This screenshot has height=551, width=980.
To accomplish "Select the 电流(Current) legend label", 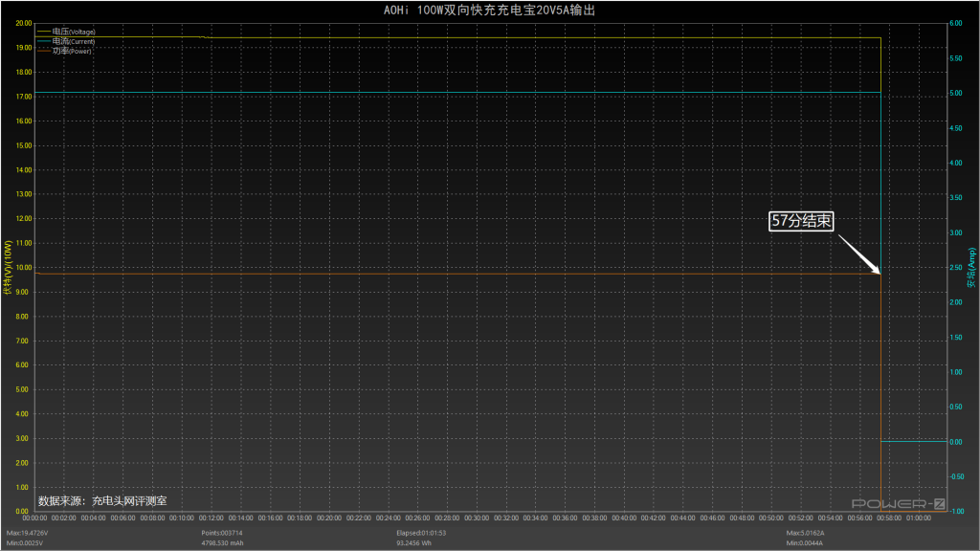I will point(74,41).
